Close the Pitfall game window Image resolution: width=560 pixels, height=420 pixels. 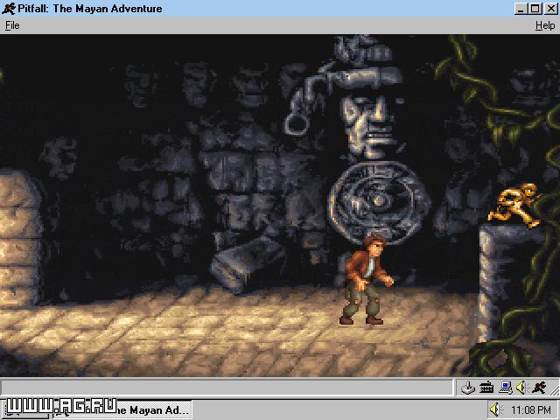[x=551, y=9]
